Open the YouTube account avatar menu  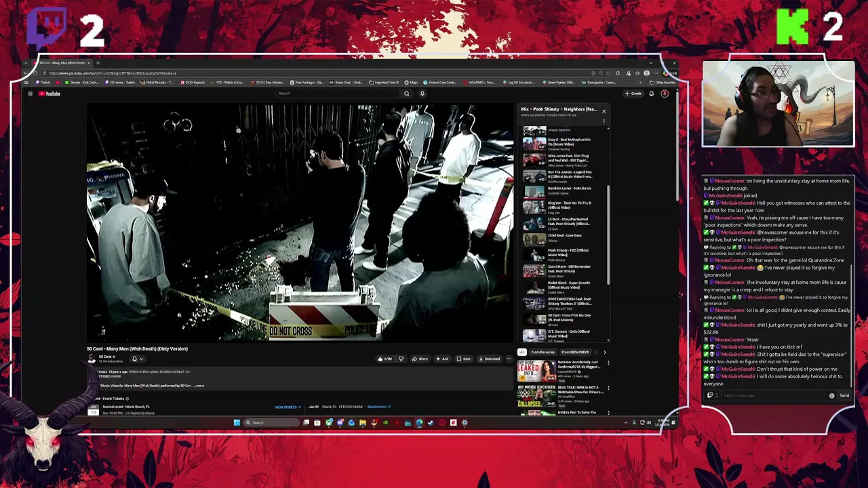(x=665, y=94)
